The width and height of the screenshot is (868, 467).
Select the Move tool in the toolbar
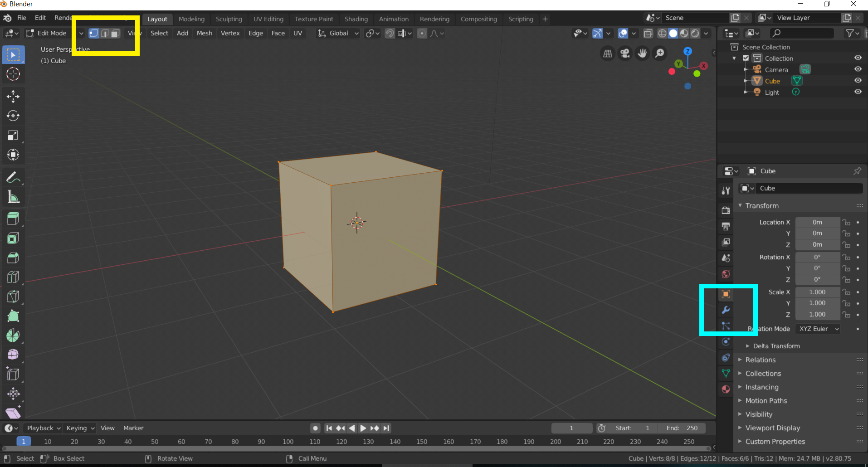(x=13, y=96)
